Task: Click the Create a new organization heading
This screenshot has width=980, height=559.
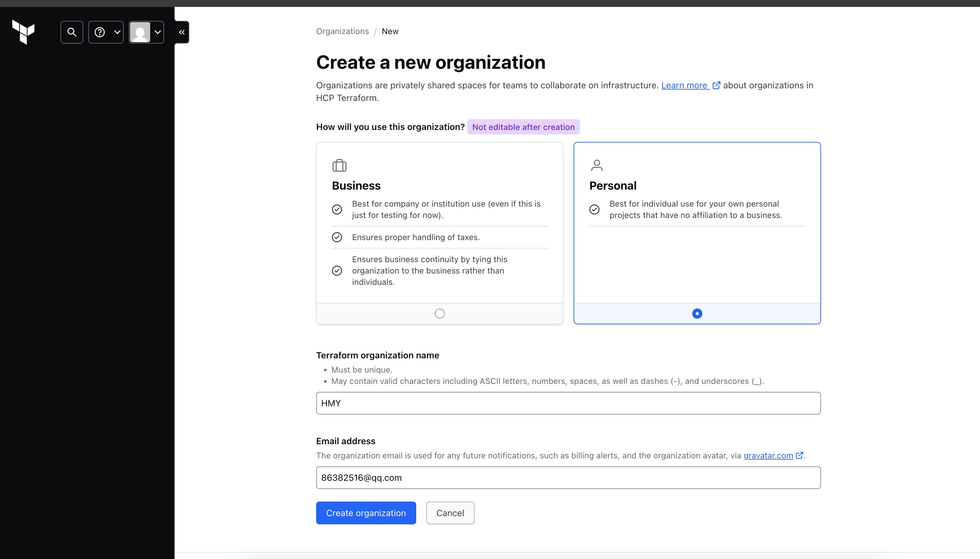Action: click(x=431, y=62)
